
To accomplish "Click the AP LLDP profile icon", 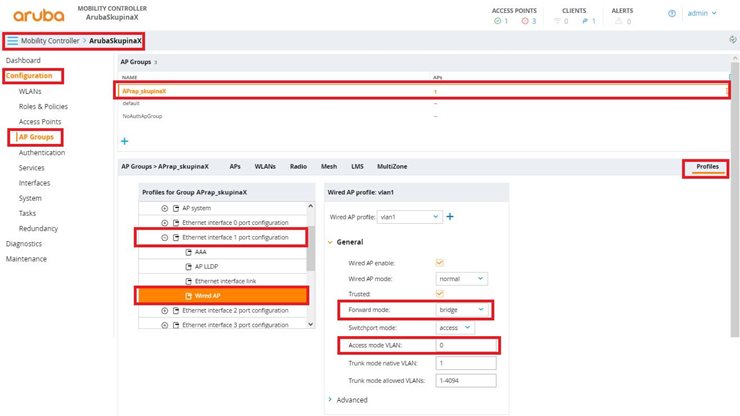I will [x=189, y=267].
